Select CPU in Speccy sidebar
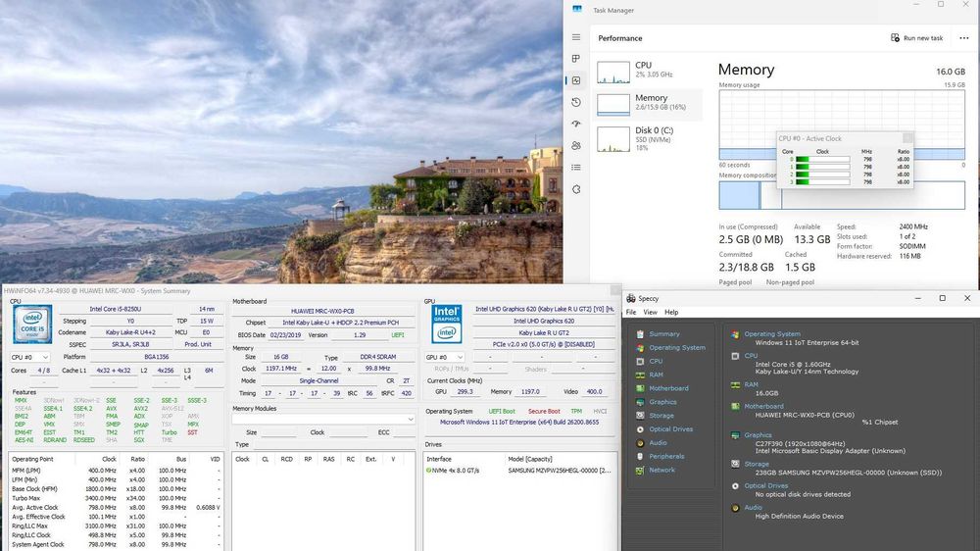This screenshot has height=551, width=980. pyautogui.click(x=656, y=362)
